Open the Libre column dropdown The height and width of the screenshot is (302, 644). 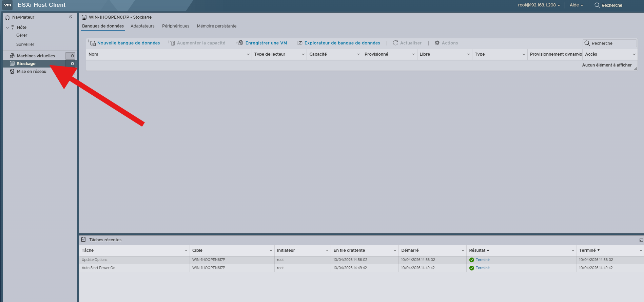(469, 54)
